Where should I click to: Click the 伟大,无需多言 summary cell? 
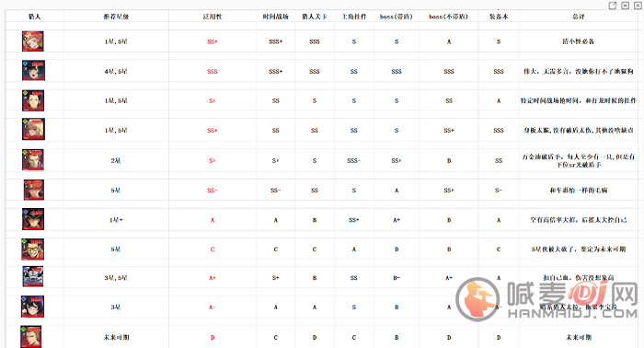579,72
